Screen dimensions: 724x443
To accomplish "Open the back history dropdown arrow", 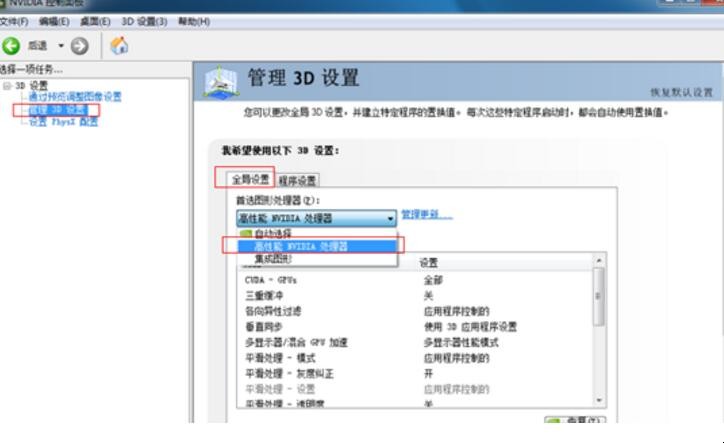I will click(x=61, y=46).
